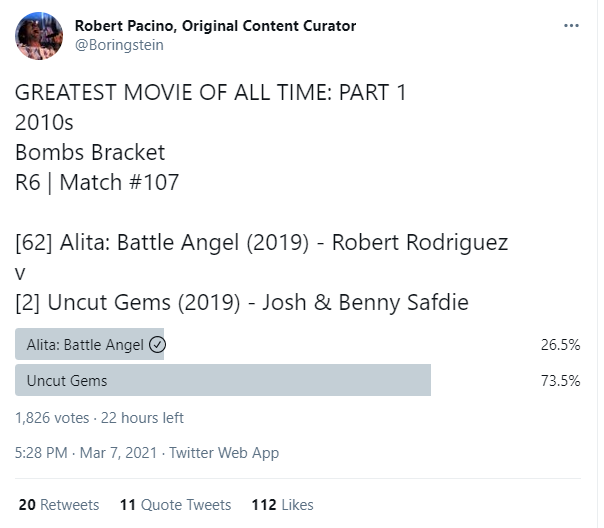View the 20 Retweets list
The width and height of the screenshot is (604, 528).
pyautogui.click(x=59, y=505)
